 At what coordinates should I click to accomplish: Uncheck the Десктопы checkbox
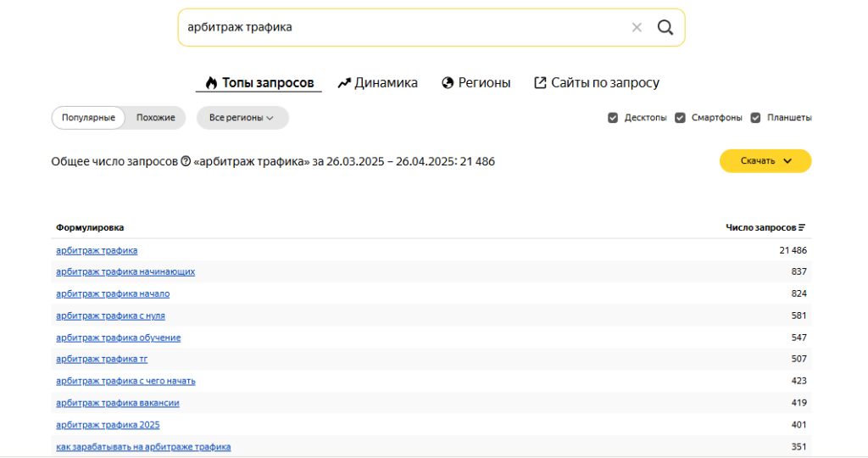(613, 117)
